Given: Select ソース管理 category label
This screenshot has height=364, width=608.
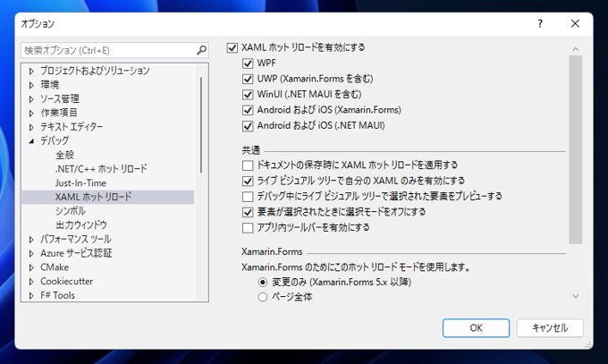Looking at the screenshot, I should [x=60, y=98].
